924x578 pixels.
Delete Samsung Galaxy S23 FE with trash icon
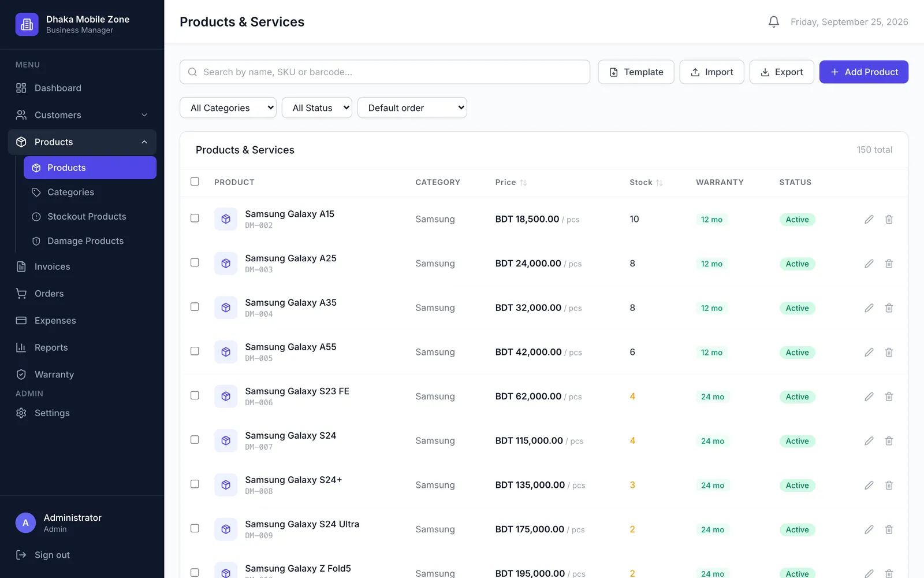click(x=889, y=397)
